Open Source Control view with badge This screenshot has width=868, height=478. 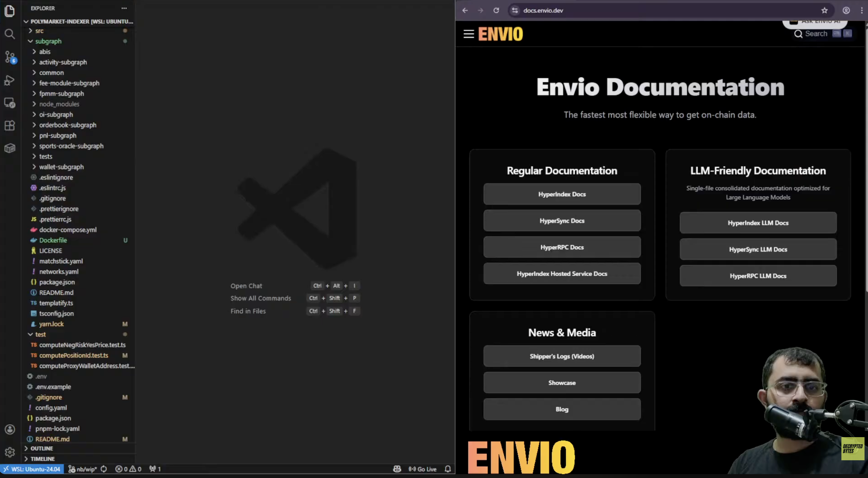click(10, 57)
